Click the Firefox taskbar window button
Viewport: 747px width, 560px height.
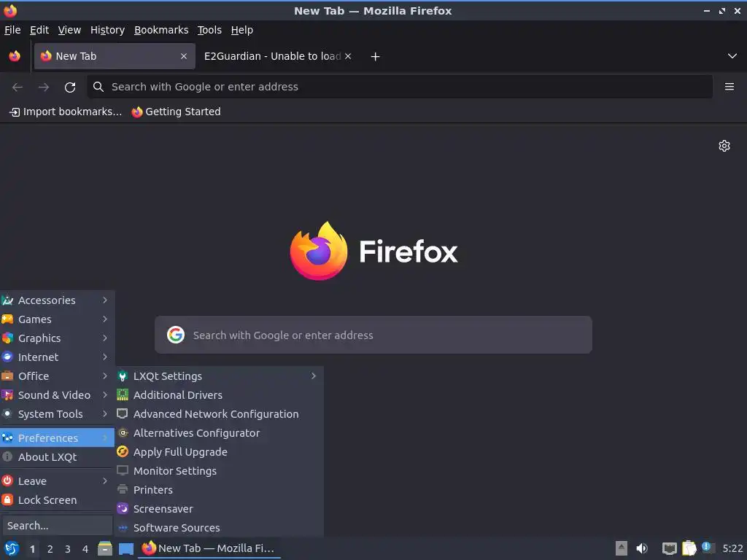pos(209,548)
